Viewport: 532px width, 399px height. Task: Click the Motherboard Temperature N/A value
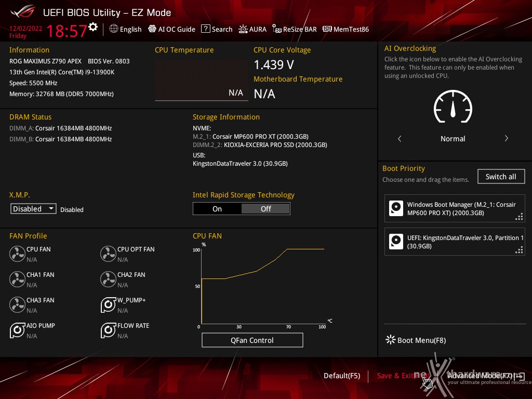(264, 94)
